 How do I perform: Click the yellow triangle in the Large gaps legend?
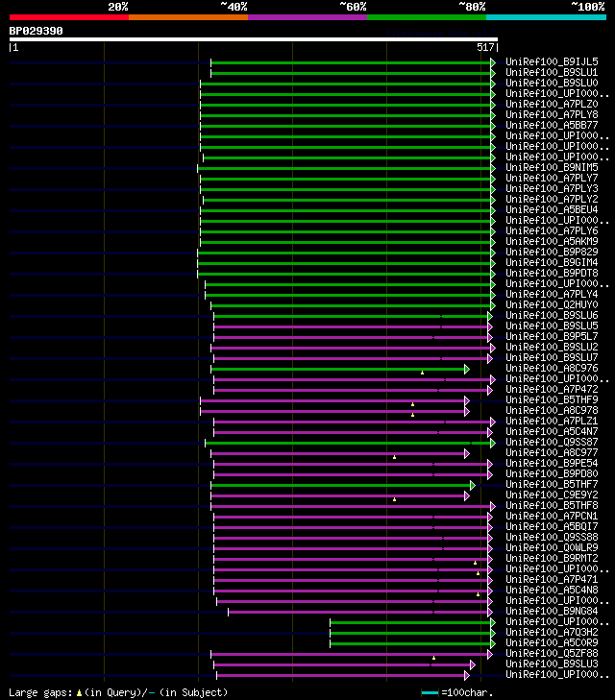[x=80, y=693]
